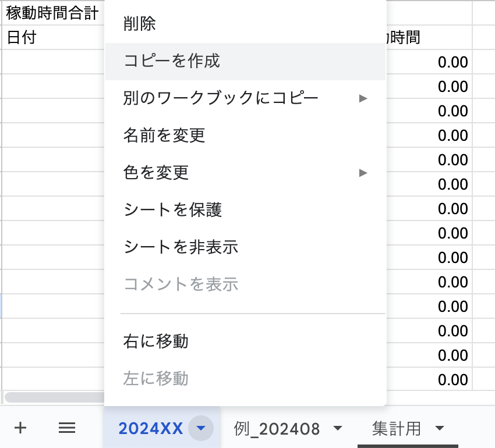Click the 2024XX tab dropdown arrow
495x448 pixels.
click(201, 429)
